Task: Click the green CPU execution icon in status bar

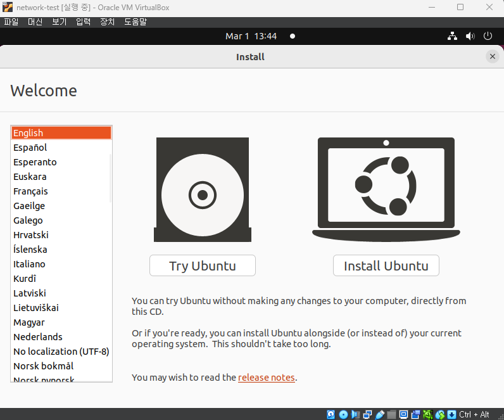Action: tap(427, 414)
